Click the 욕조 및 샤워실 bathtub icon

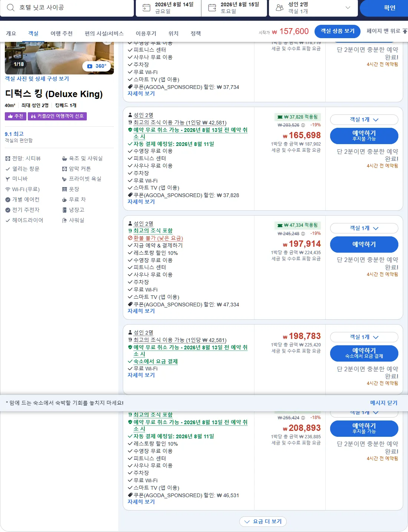coord(65,159)
